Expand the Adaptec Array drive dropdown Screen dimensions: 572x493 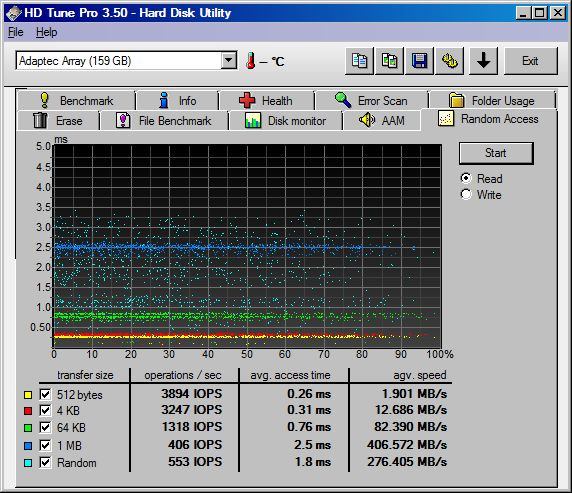pyautogui.click(x=229, y=61)
